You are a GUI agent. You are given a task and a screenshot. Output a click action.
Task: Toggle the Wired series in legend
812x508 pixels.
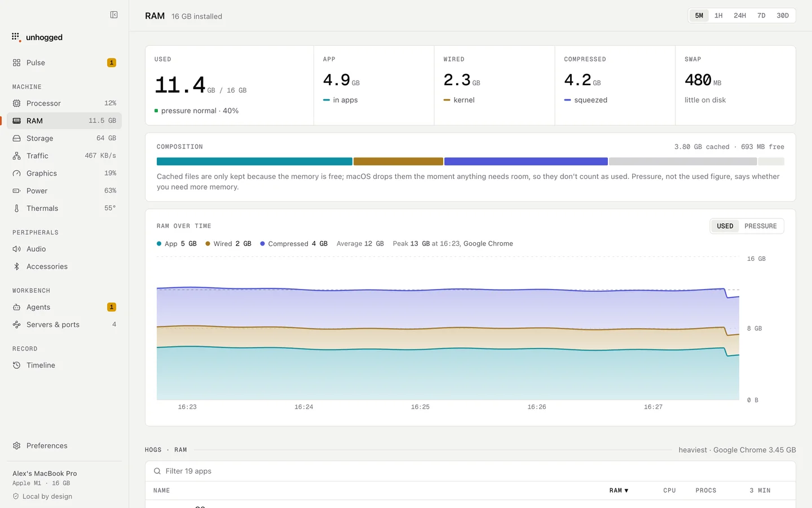pos(228,244)
